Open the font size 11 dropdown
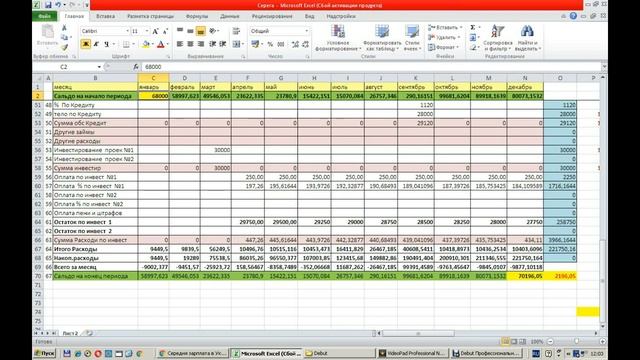The height and width of the screenshot is (360, 640). point(147,31)
